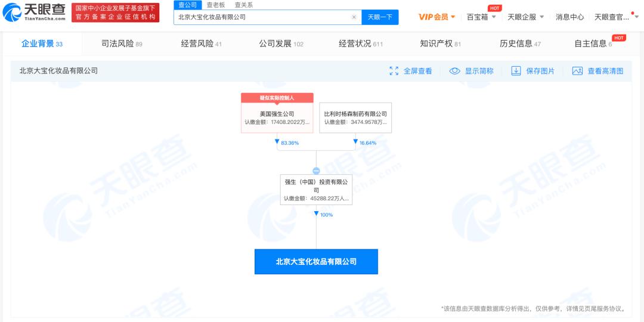Click the 16.64% share percentage label

click(x=368, y=143)
